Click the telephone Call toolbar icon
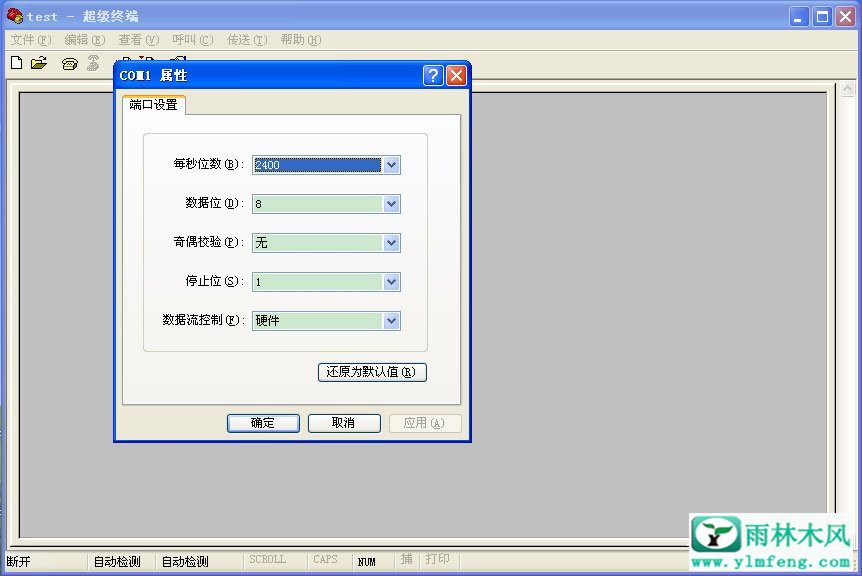862x576 pixels. [x=70, y=64]
